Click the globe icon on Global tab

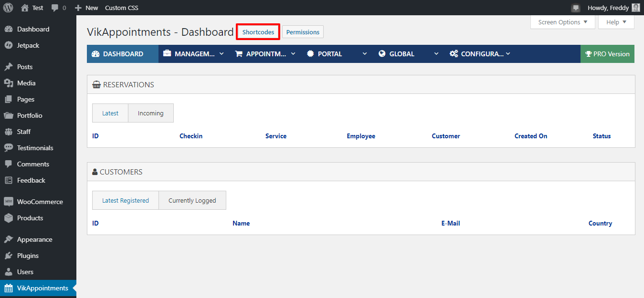382,54
